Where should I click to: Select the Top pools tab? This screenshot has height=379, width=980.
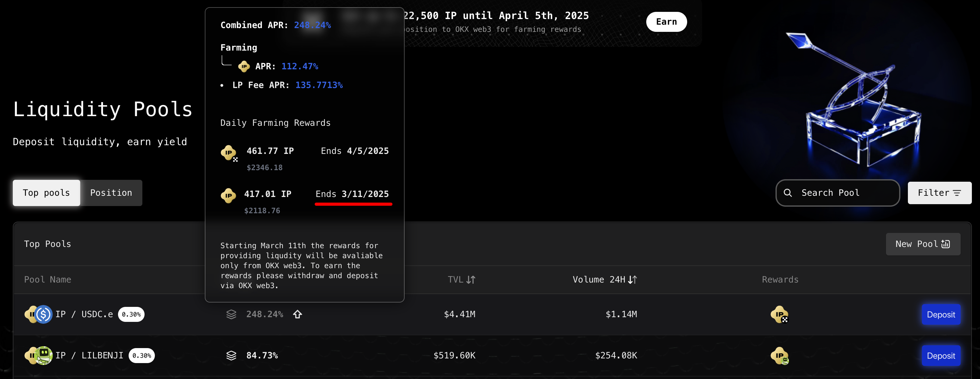pos(47,193)
